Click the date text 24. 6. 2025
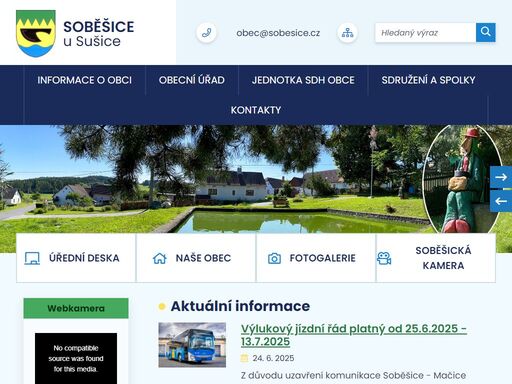Image resolution: width=512 pixels, height=384 pixels. (273, 358)
